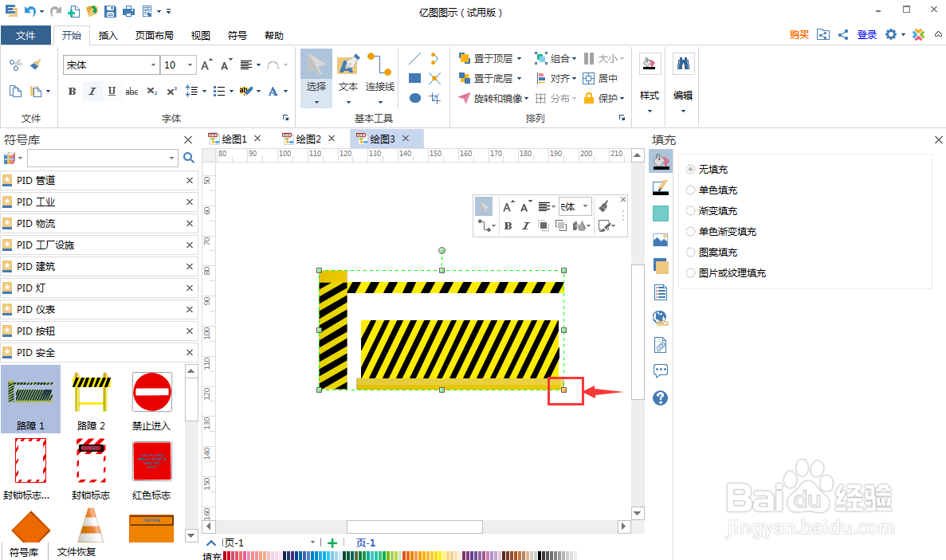Open the Attachment panel icon
Image resolution: width=946 pixels, height=560 pixels.
661,345
